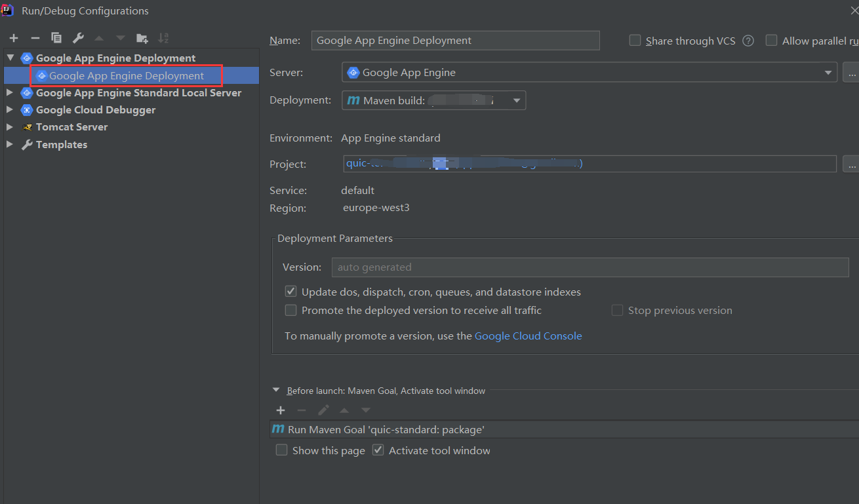Expand the Tomcat Server group

pyautogui.click(x=10, y=127)
